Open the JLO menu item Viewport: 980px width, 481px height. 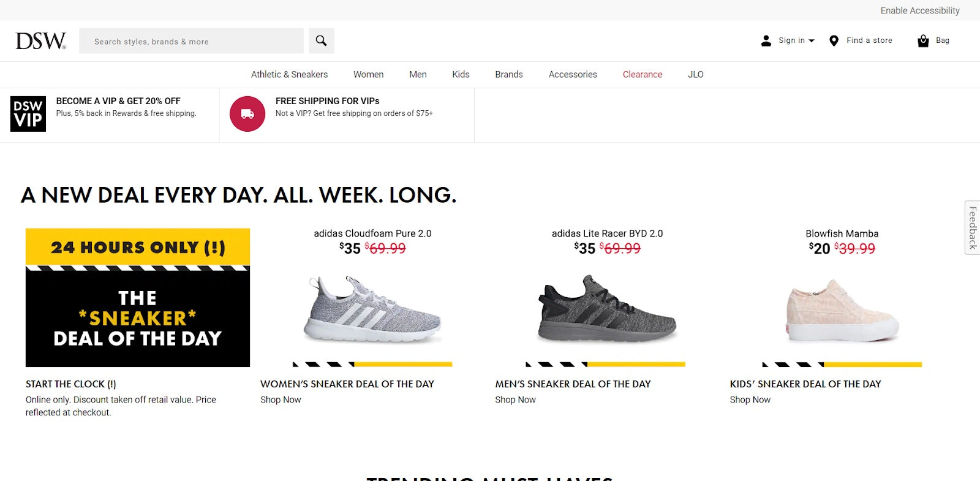tap(695, 74)
